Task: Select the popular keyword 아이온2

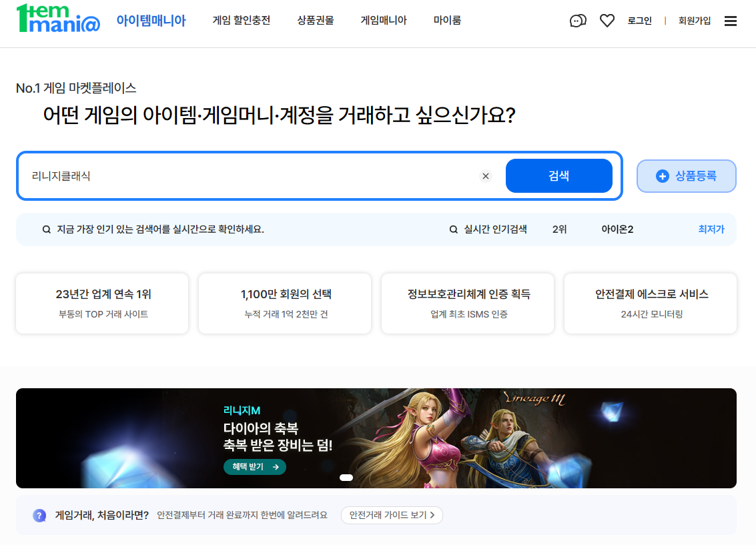Action: click(x=617, y=229)
